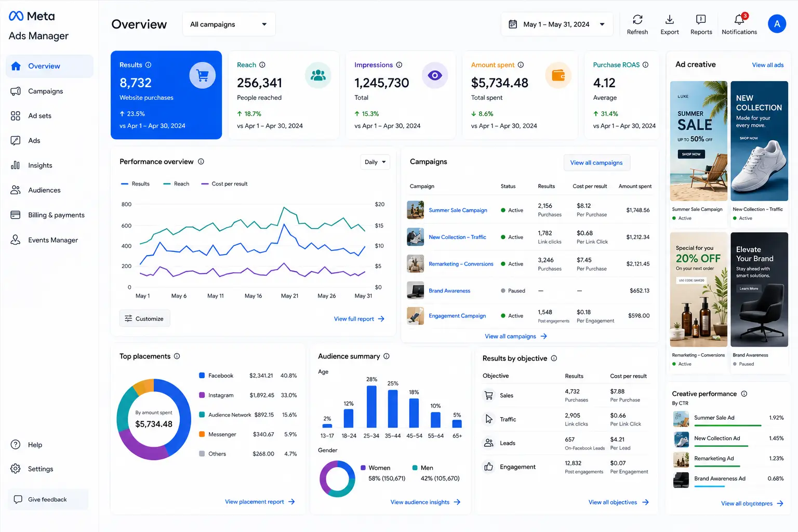798x532 pixels.
Task: Click the Export download icon
Action: click(670, 20)
